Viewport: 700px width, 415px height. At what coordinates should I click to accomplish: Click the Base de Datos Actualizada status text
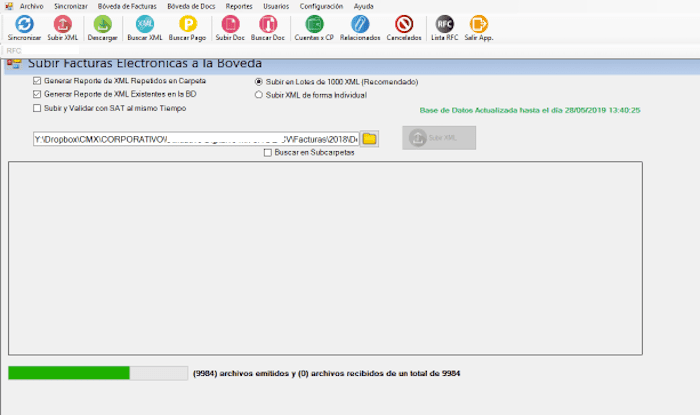pos(530,110)
